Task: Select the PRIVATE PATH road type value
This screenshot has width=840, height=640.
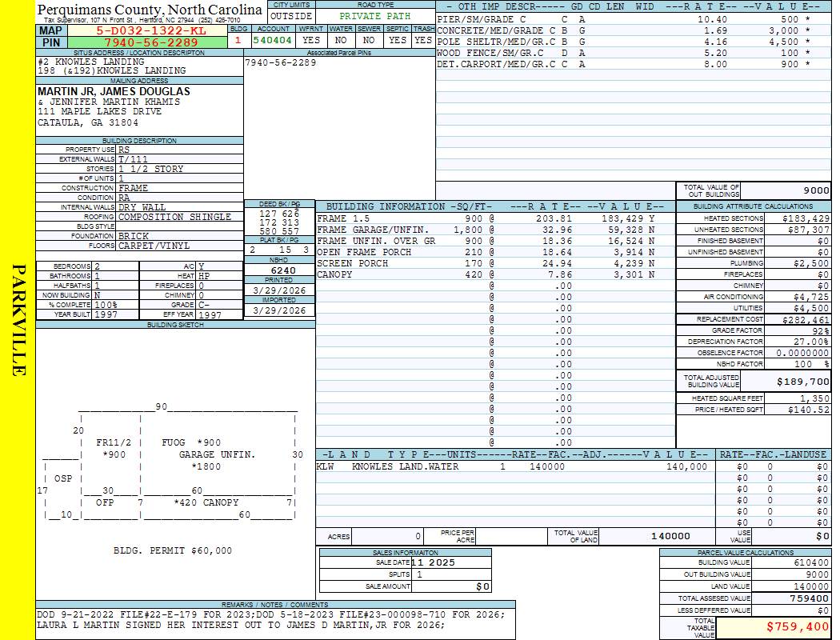Action: click(x=374, y=16)
